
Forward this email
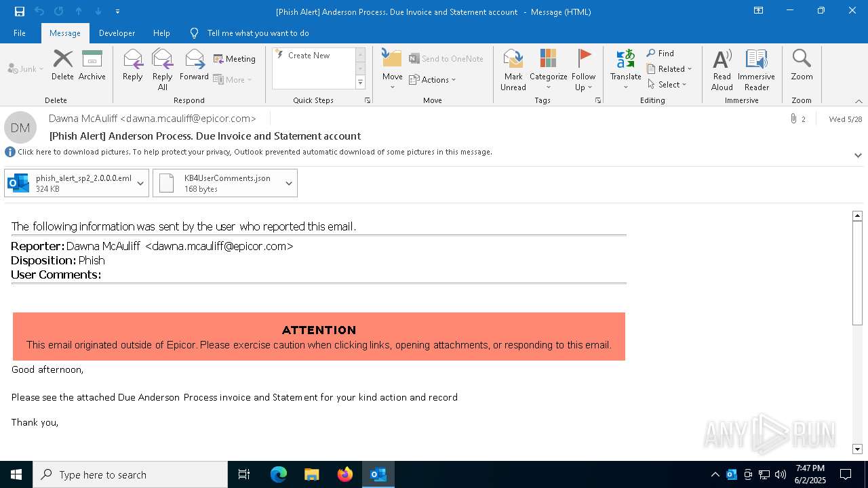[194, 64]
